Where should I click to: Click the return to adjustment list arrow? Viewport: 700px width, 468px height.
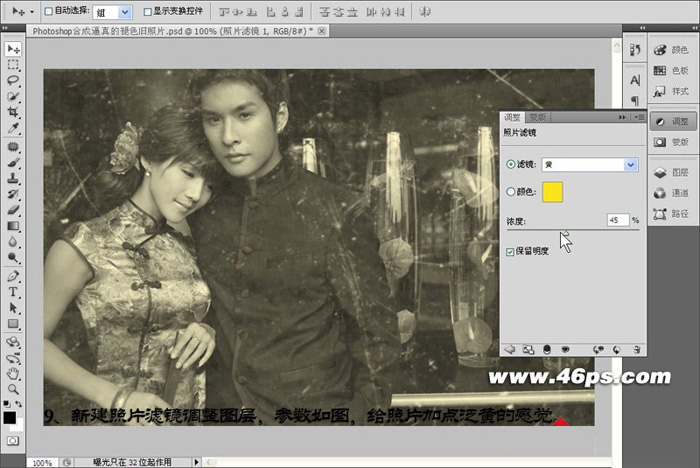(x=508, y=349)
